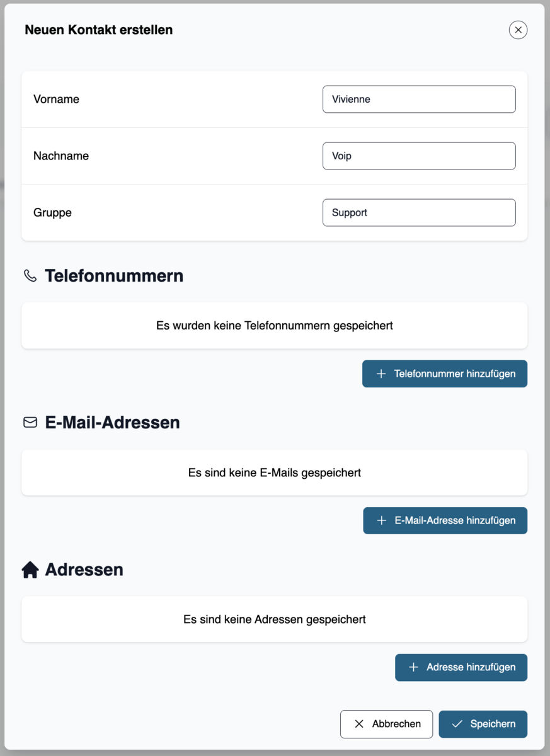Viewport: 550px width, 756px height.
Task: Click the plus icon in Telefonnummer hinzufügen
Action: tap(381, 374)
